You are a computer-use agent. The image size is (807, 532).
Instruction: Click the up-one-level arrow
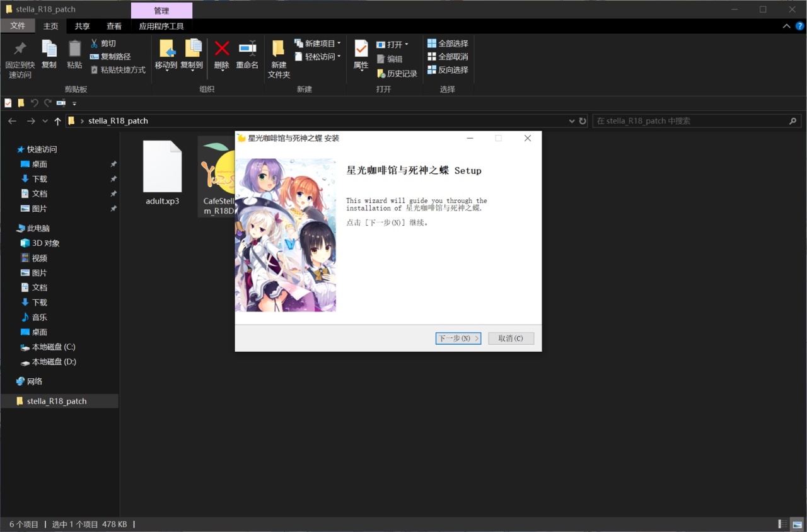(x=58, y=120)
